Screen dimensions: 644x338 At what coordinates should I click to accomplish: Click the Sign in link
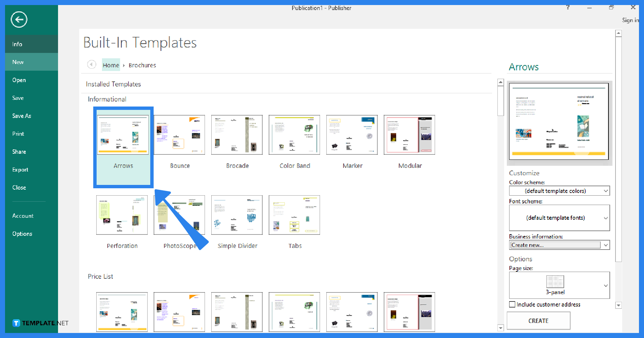pyautogui.click(x=630, y=20)
